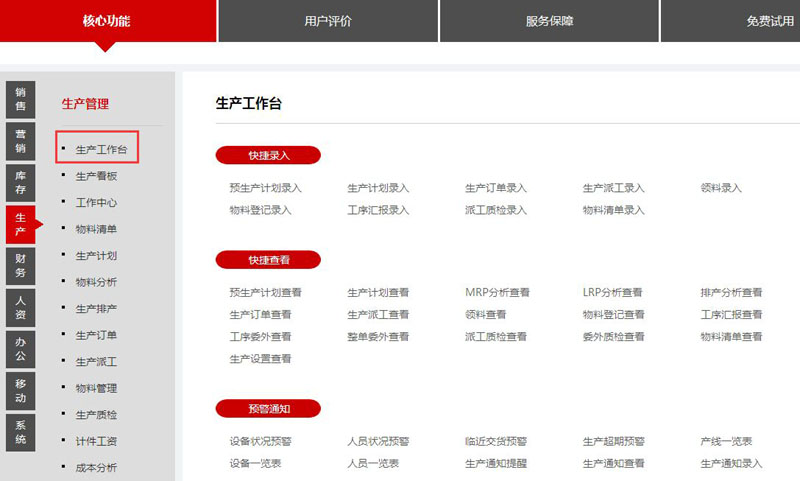Open 设备状况预警 link
The height and width of the screenshot is (481, 800).
[260, 441]
